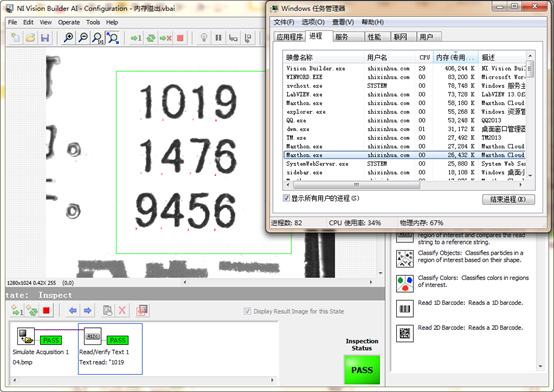Select the Vision Builder.exe process row
The height and width of the screenshot is (392, 554).
tap(405, 68)
